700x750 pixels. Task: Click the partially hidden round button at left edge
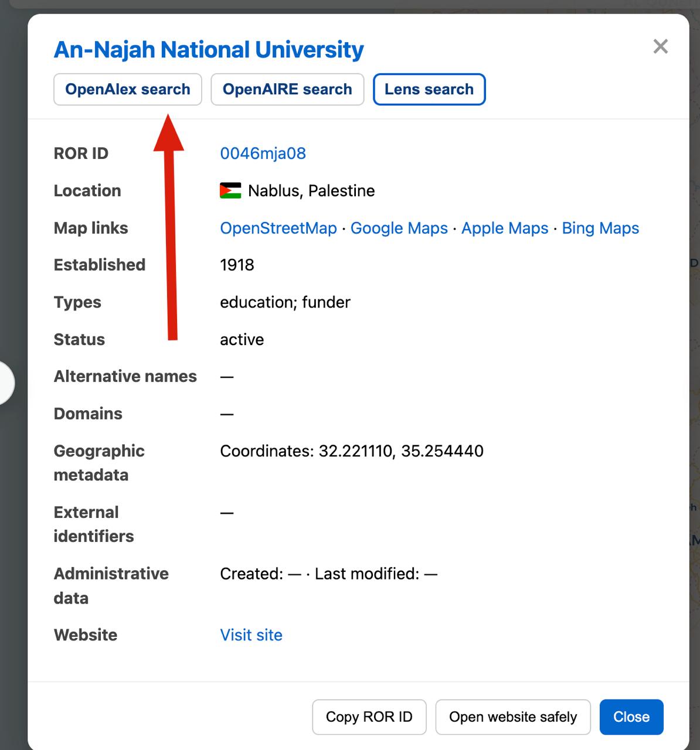(x=6, y=383)
